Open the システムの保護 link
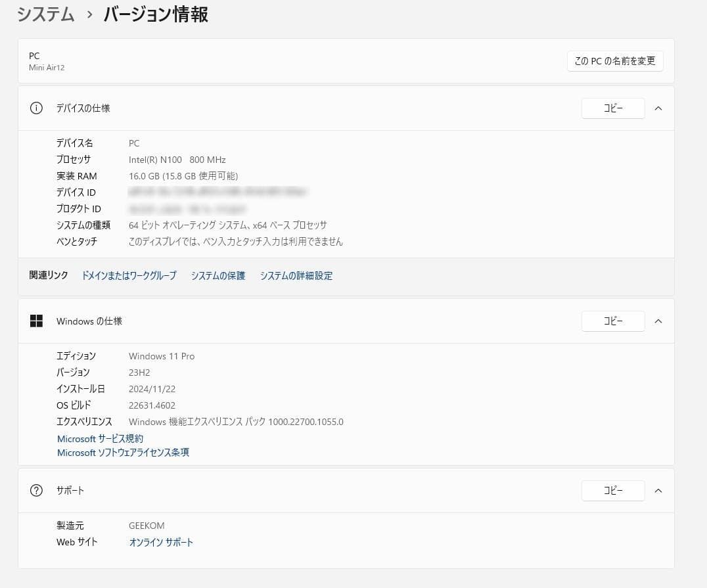Screen dimensions: 707x588 click(218, 276)
